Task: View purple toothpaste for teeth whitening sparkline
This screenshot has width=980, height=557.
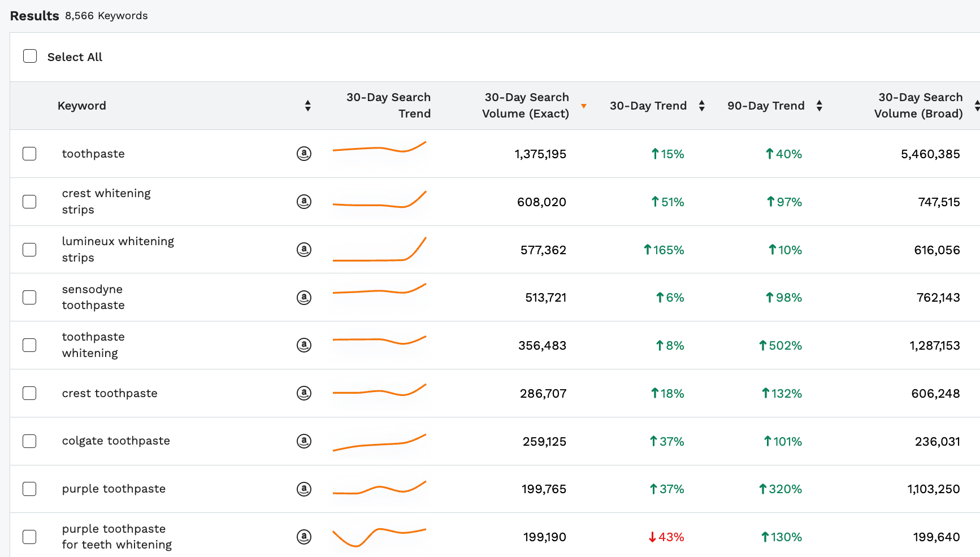Action: coord(379,537)
